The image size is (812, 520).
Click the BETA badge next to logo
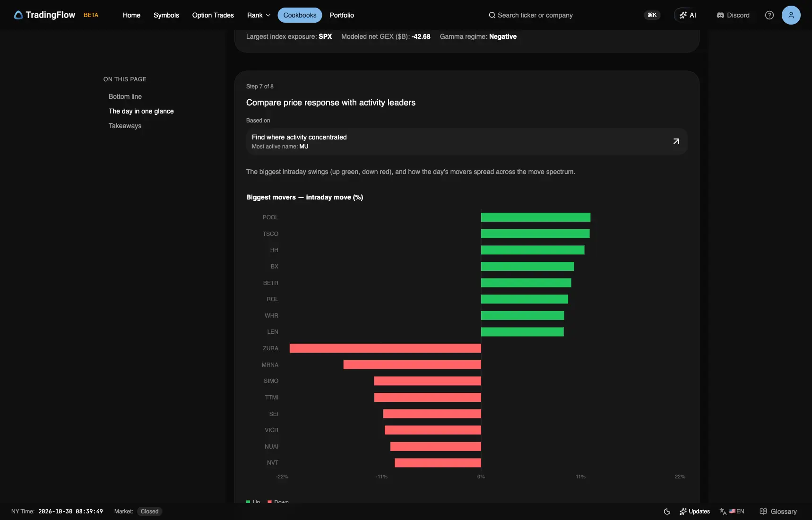pyautogui.click(x=91, y=15)
